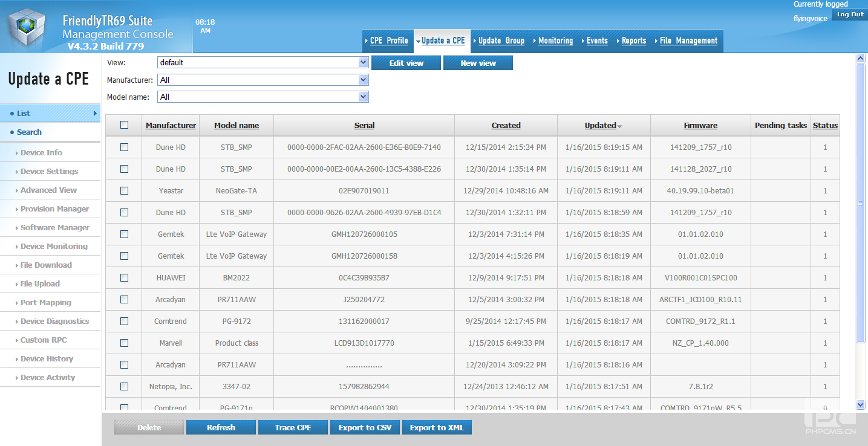
Task: Tick checkbox for Netopia, Inc. 3347-02 row
Action: pyautogui.click(x=125, y=386)
